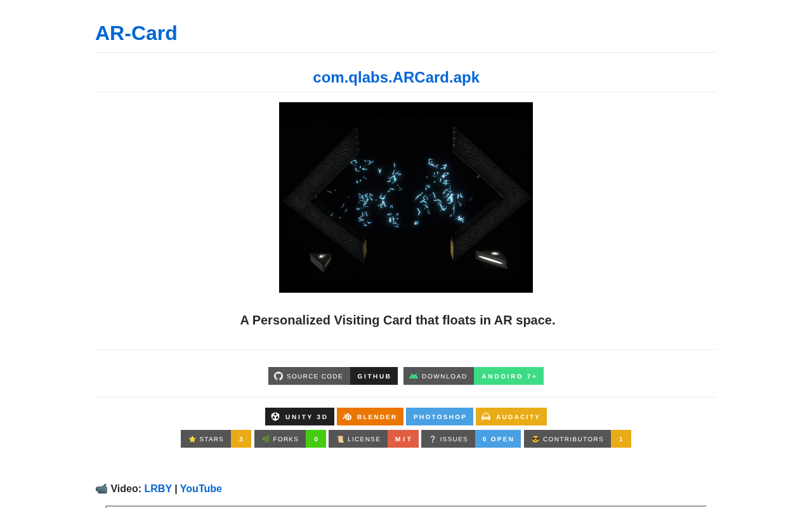Click the AR card preview image
The image size is (812, 508).
(406, 197)
